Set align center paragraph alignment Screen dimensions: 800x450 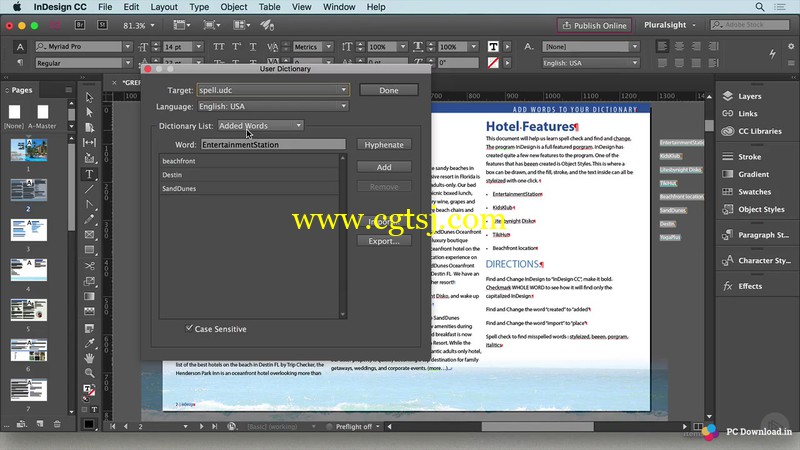pos(680,46)
